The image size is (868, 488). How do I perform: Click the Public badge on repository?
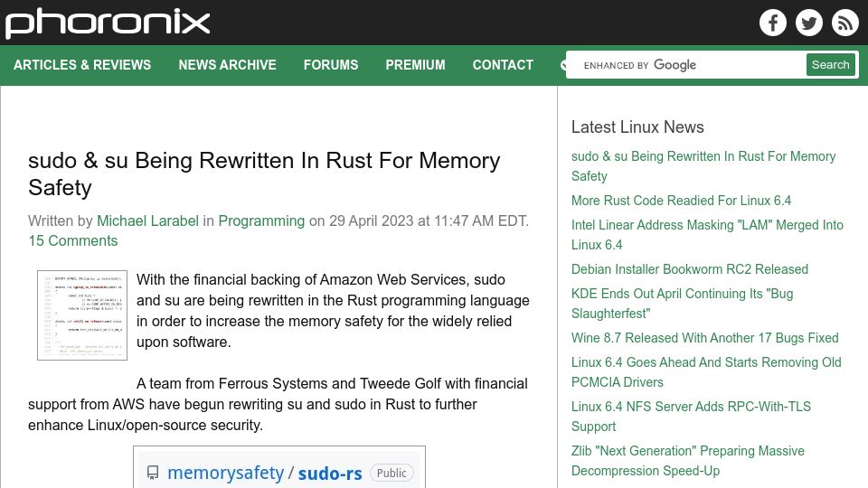[392, 473]
